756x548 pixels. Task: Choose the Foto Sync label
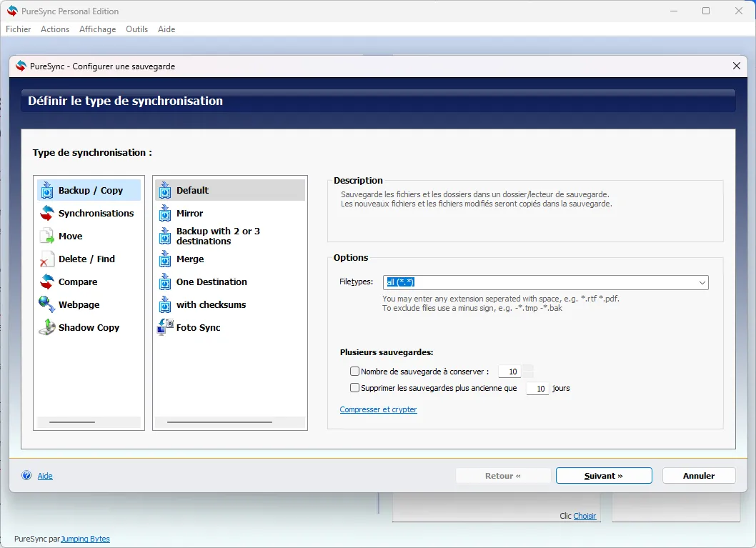pos(198,328)
